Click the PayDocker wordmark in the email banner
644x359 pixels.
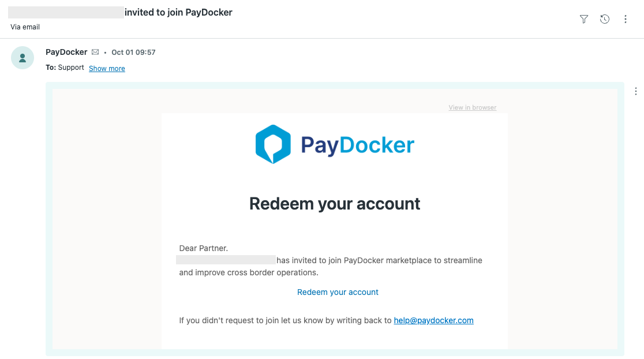click(x=357, y=145)
